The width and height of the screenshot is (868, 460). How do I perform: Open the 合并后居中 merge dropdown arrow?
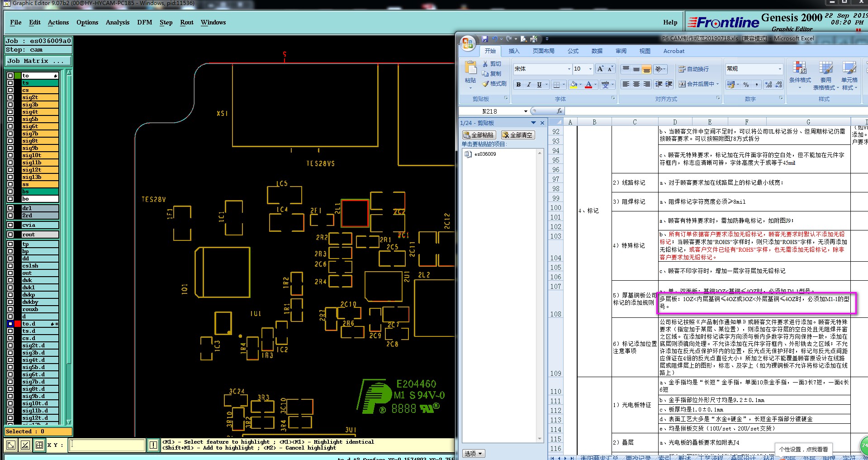pyautogui.click(x=717, y=84)
